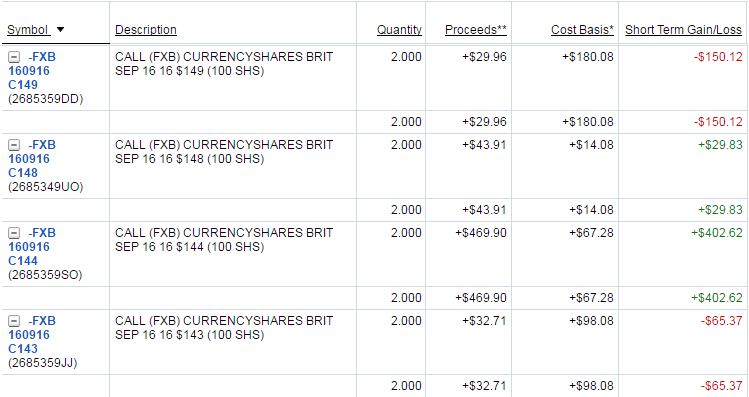Click the -$150.12 loss in C149 row
Screen dimensions: 749x397
click(x=718, y=57)
